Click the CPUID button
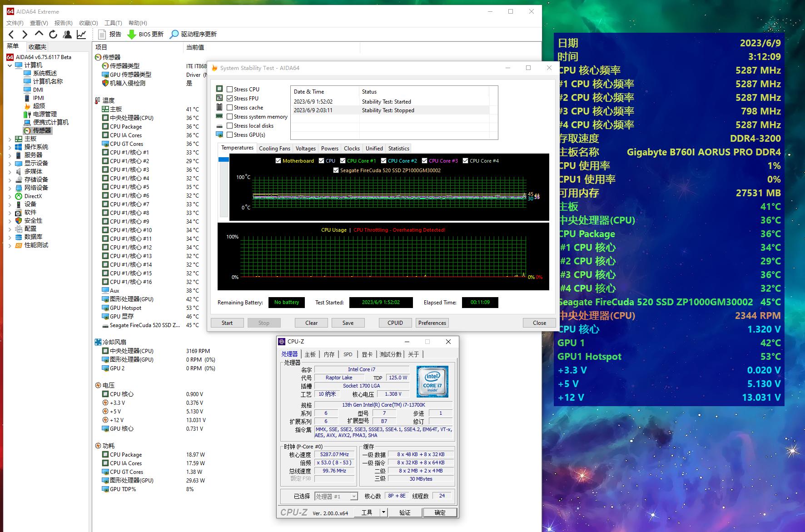Viewport: 805px width, 532px height. [x=395, y=323]
